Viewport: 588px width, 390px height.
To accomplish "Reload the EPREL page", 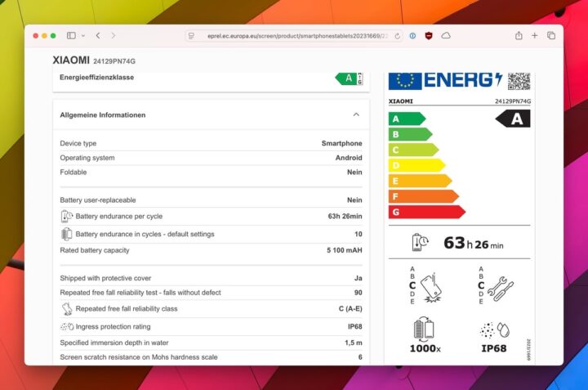I will pyautogui.click(x=398, y=36).
